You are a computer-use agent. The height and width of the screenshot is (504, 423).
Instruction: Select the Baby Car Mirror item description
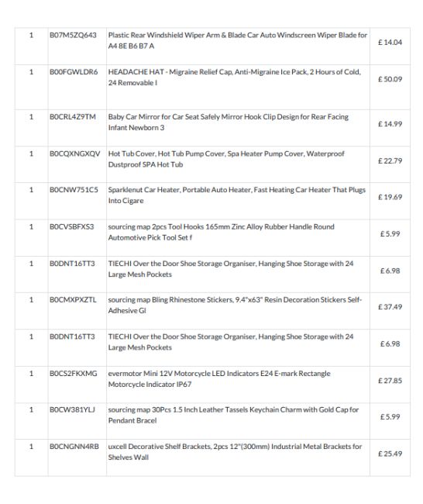(x=229, y=123)
